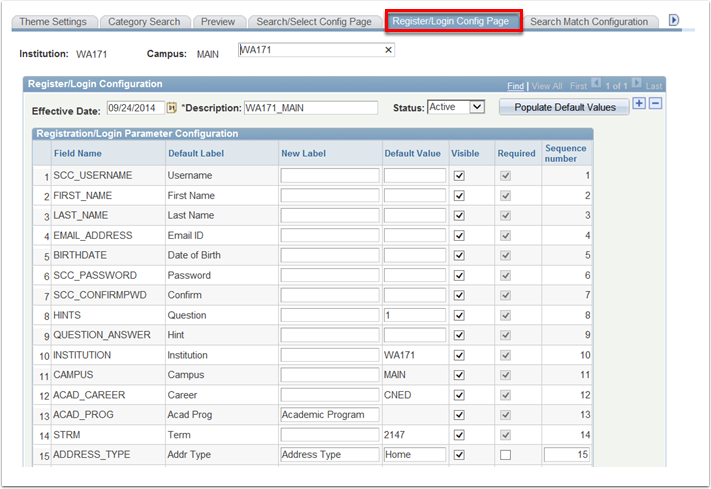
Task: Click the First link in header
Action: pyautogui.click(x=578, y=86)
